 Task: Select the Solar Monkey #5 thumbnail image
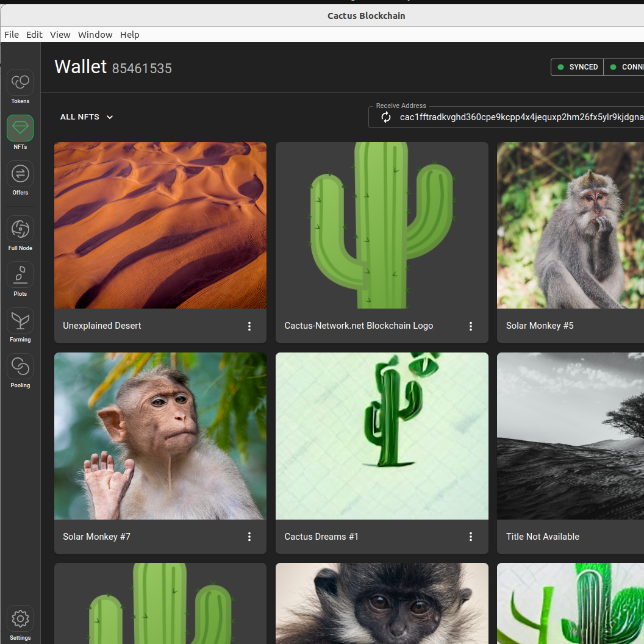(x=570, y=226)
